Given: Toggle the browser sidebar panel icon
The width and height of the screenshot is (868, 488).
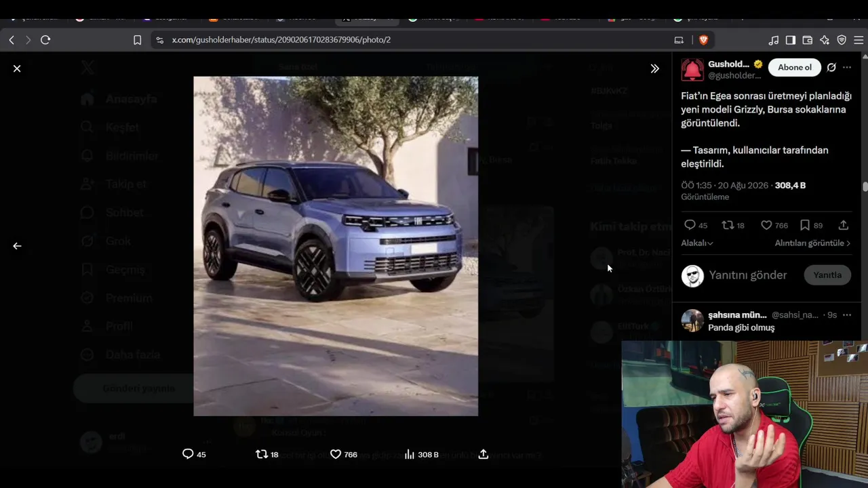Looking at the screenshot, I should tap(791, 40).
